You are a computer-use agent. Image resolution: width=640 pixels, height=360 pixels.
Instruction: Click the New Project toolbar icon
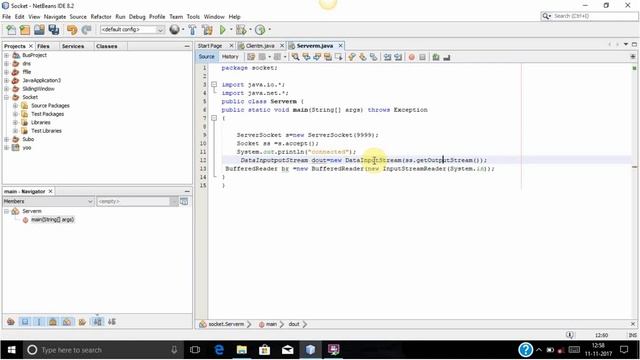pyautogui.click(x=25, y=30)
